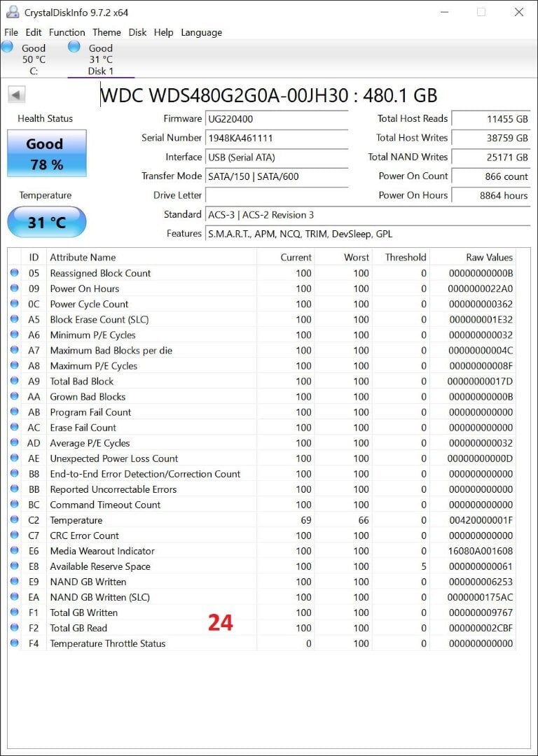Click the Attribute Name column header

[x=151, y=257]
